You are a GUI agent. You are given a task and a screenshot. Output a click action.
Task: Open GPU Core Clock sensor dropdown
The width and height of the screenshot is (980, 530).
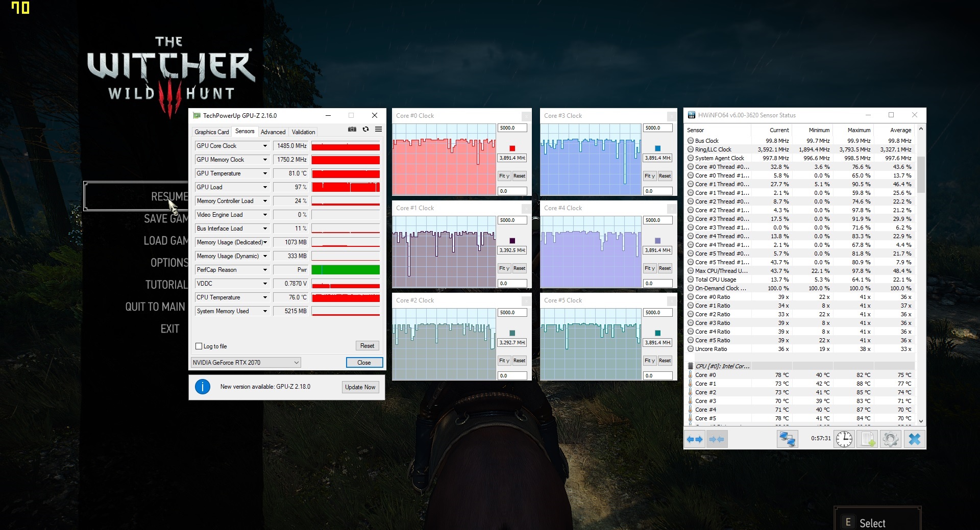265,146
